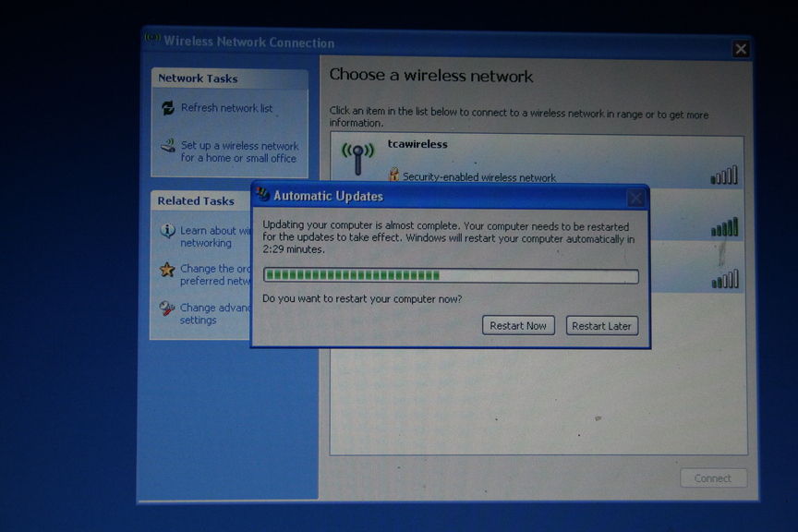Click the Choose a wireless network heading
The height and width of the screenshot is (532, 798).
(x=431, y=76)
